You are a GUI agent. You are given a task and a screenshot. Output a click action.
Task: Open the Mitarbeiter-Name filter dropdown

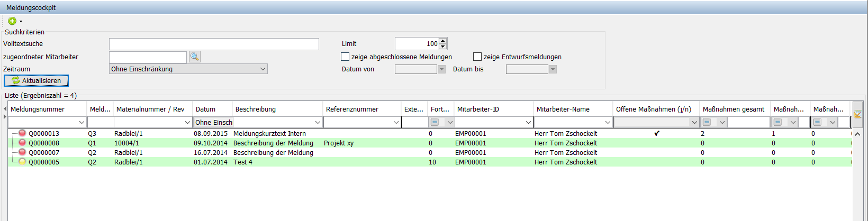[608, 122]
